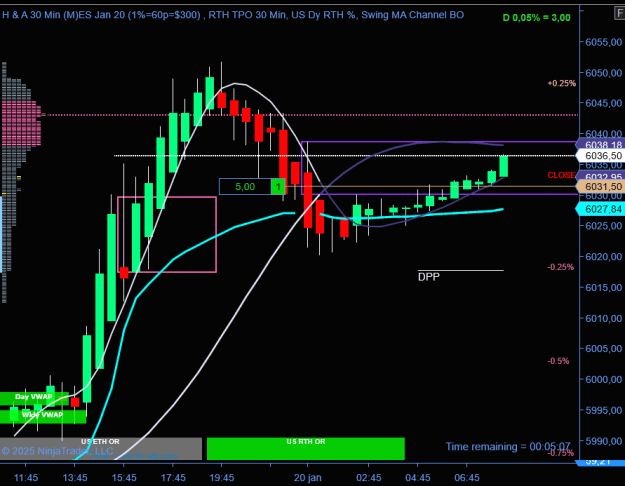This screenshot has width=625, height=486.
Task: Select the purple 6032,95 price marker
Action: pyautogui.click(x=601, y=177)
